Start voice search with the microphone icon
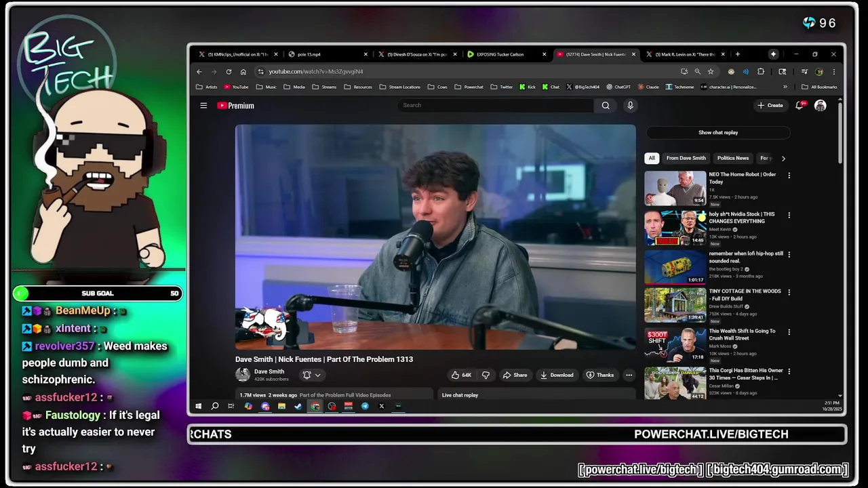 click(x=630, y=105)
